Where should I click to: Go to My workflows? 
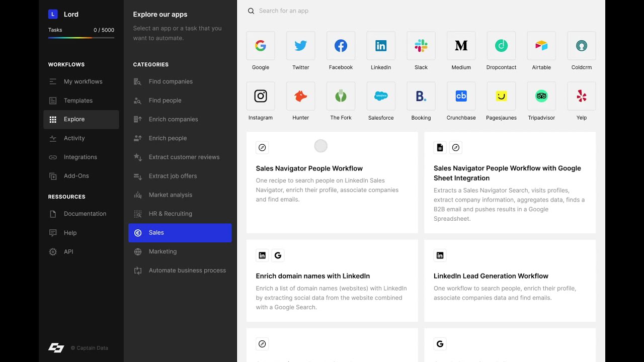(82, 81)
